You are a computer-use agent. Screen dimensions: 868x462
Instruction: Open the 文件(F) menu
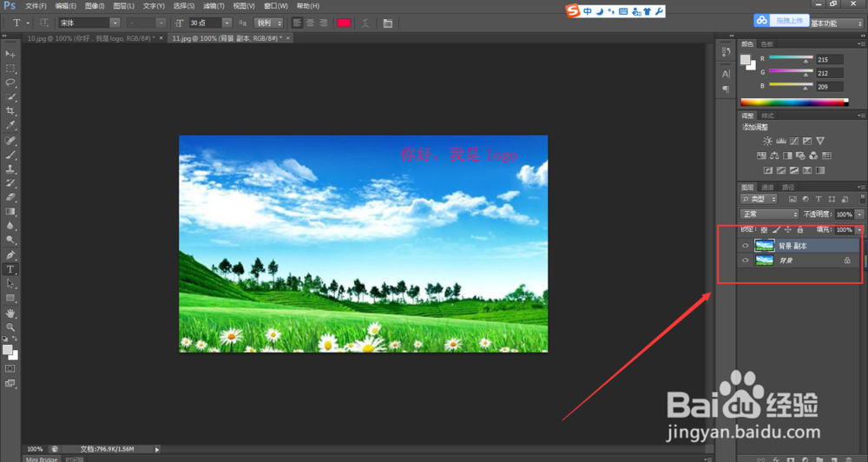coord(36,6)
